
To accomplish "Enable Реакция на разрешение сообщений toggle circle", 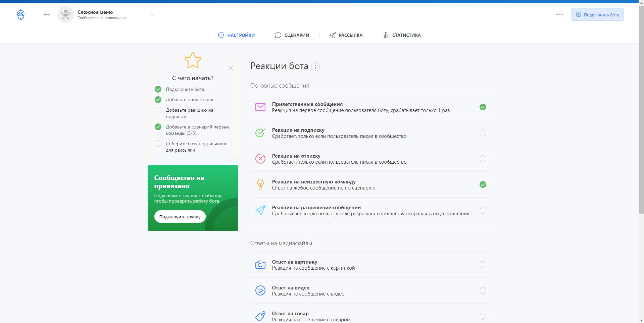I will pos(483,210).
